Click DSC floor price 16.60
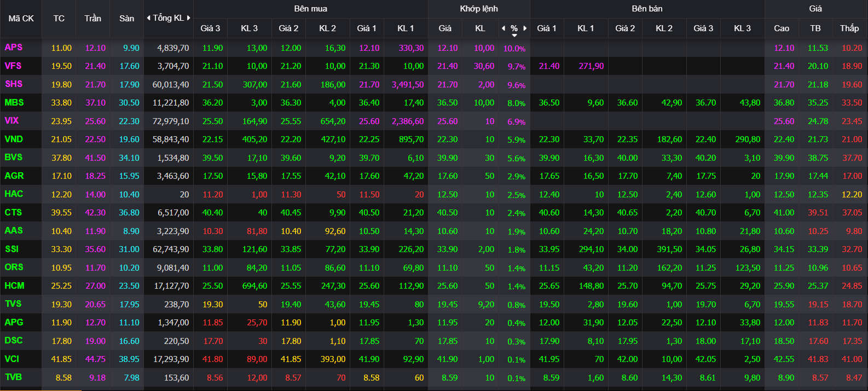This screenshot has width=868, height=391. pyautogui.click(x=129, y=341)
